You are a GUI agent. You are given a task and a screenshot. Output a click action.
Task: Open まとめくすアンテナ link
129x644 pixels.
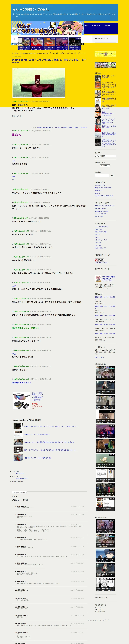pyautogui.click(x=100, y=248)
